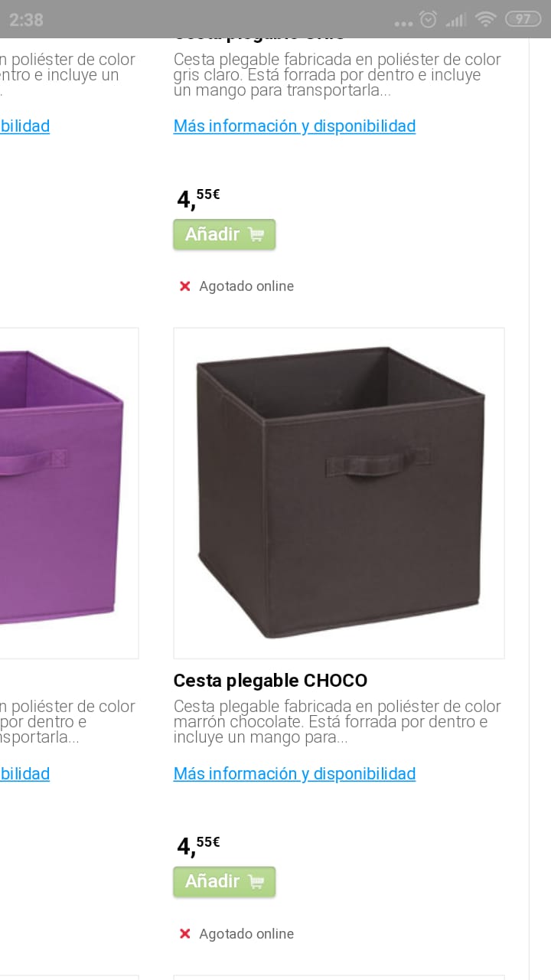
Task: Tap the Wi-Fi icon in the status bar
Action: point(485,19)
